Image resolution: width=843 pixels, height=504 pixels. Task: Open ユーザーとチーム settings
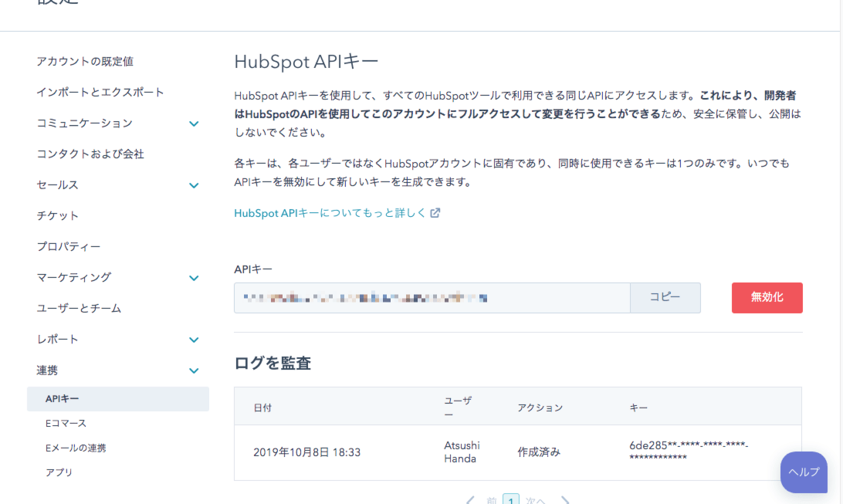click(79, 308)
